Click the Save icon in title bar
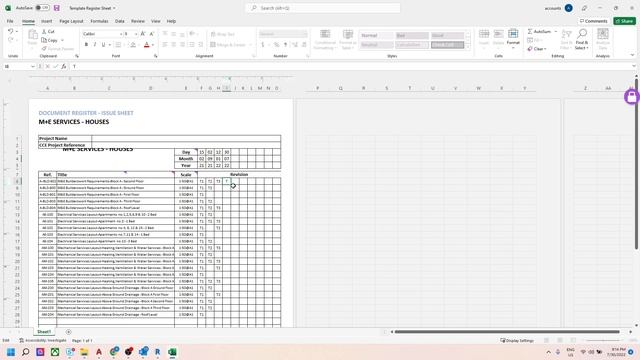This screenshot has width=640, height=360. pyautogui.click(x=57, y=8)
